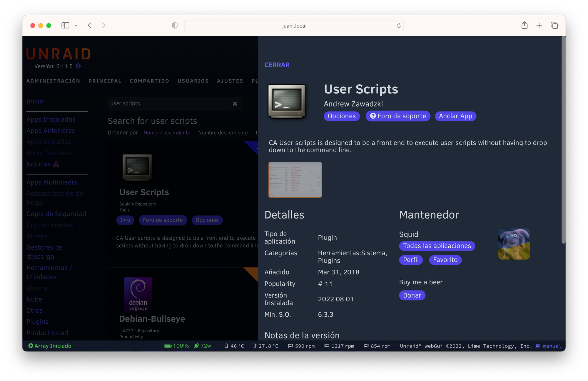588x381 pixels.
Task: Open Apps Instaladas in sidebar
Action: coord(51,119)
